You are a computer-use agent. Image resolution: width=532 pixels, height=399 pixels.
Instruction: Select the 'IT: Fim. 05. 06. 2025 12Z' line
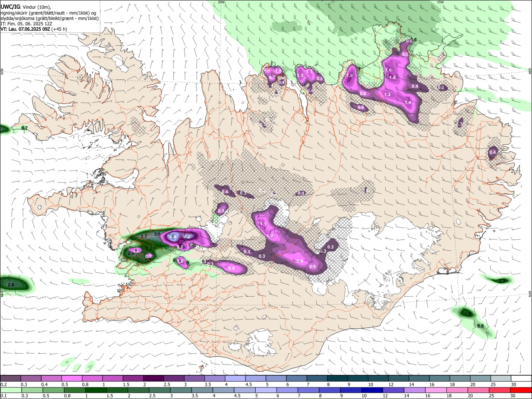(26, 24)
